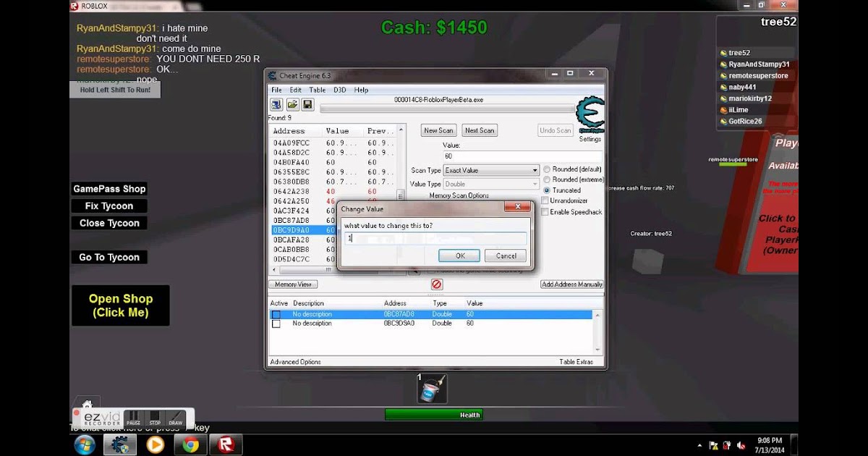Open process list icon in Cheat Engine
This screenshot has height=456, width=868.
point(276,105)
